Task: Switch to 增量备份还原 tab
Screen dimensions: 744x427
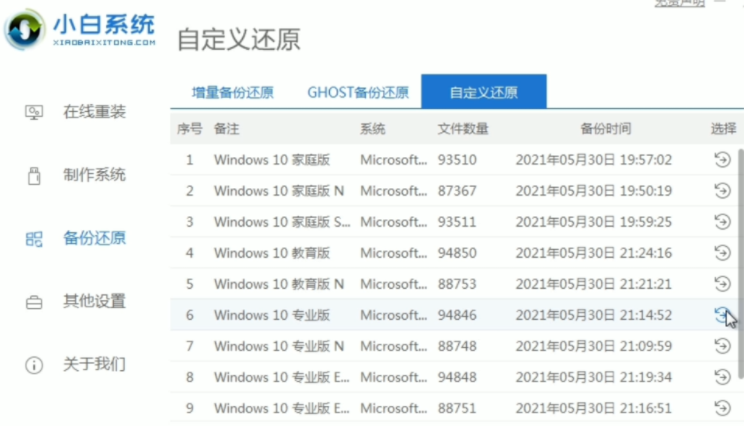Action: [x=232, y=92]
